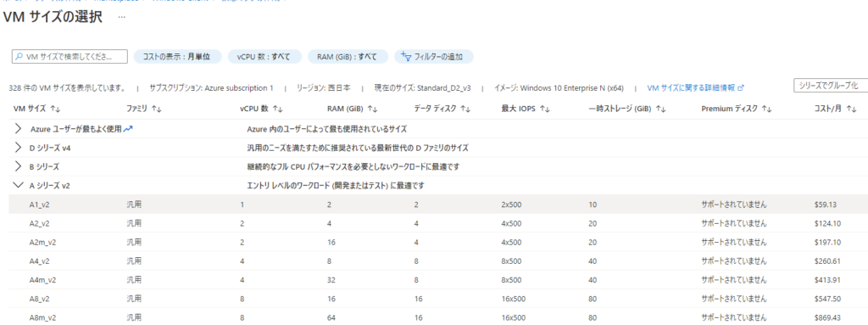Sort by コスト/月 column arrows
The height and width of the screenshot is (325, 868).
pyautogui.click(x=852, y=109)
